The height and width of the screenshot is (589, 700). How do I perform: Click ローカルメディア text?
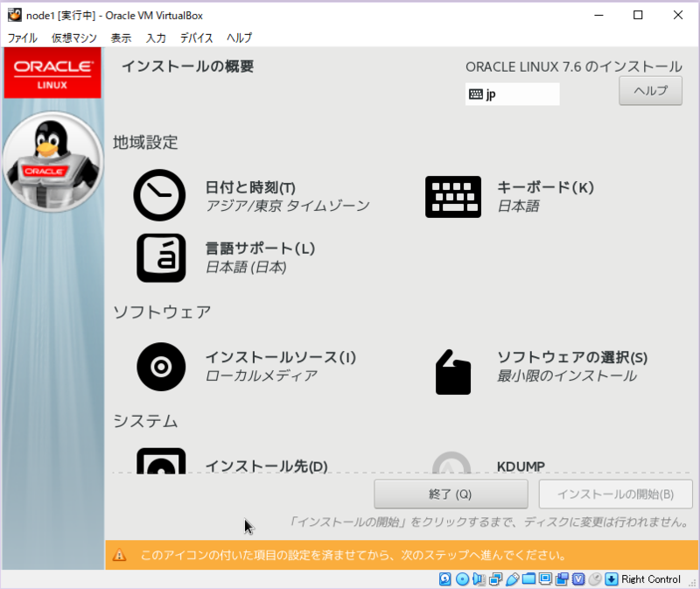pos(261,376)
